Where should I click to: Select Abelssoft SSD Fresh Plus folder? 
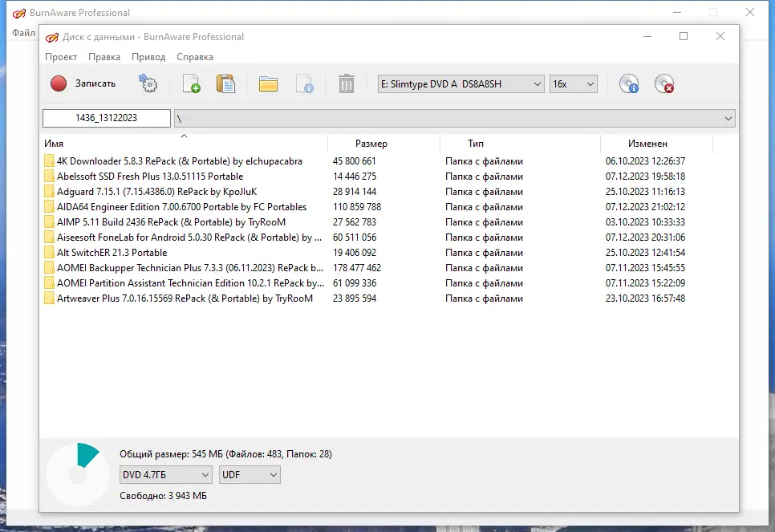tap(150, 177)
